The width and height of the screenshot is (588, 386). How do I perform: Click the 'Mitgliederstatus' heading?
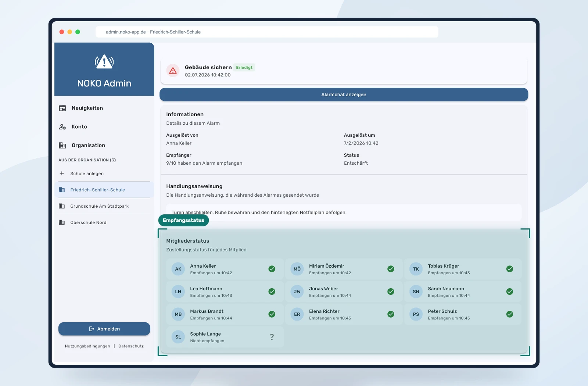188,241
